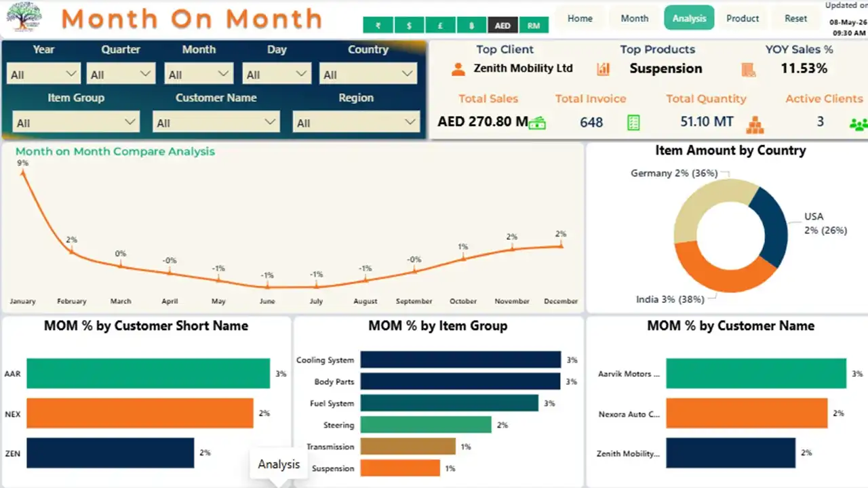Open the Month slicer dropdown
The width and height of the screenshot is (868, 488).
pos(199,74)
